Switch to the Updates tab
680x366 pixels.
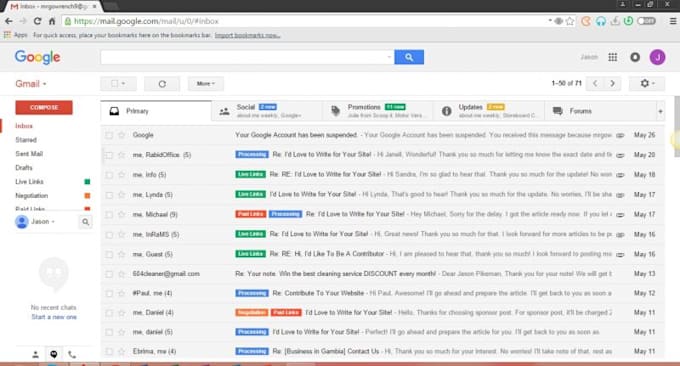click(489, 111)
